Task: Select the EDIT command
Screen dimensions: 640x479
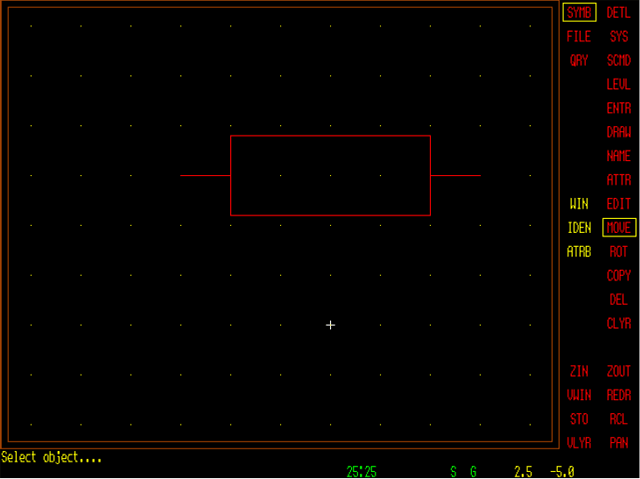Action: (x=619, y=204)
